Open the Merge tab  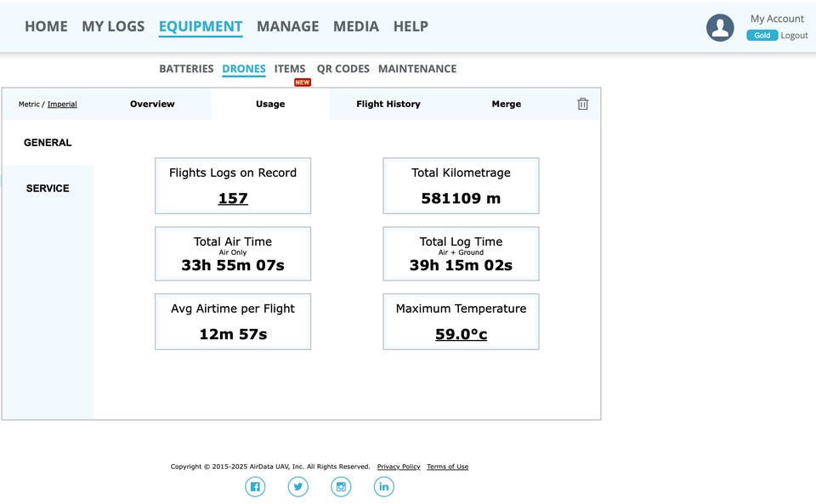pyautogui.click(x=506, y=104)
